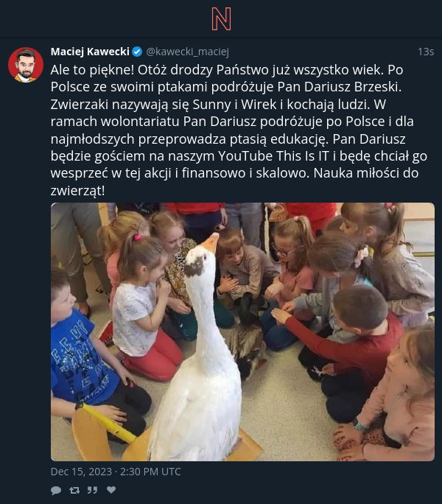442x504 pixels.
Task: Click the 13s tweet age link
Action: point(426,52)
